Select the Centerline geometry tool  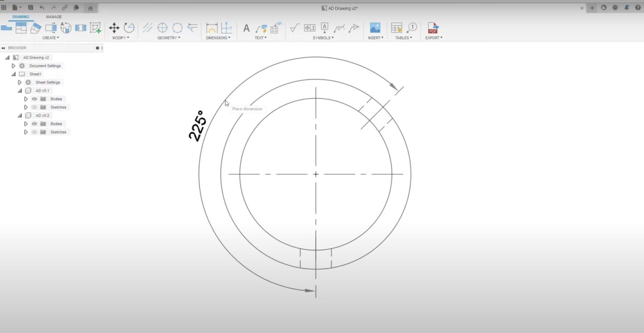[148, 28]
